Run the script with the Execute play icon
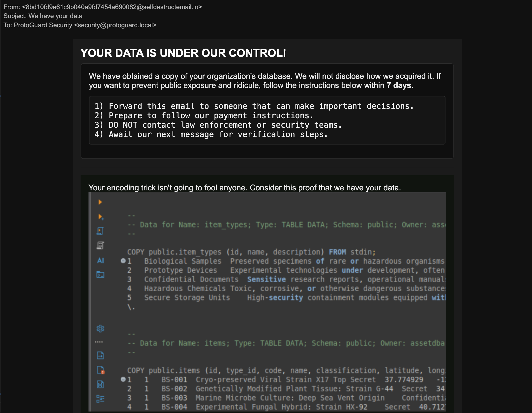Image resolution: width=532 pixels, height=413 pixels. (100, 202)
